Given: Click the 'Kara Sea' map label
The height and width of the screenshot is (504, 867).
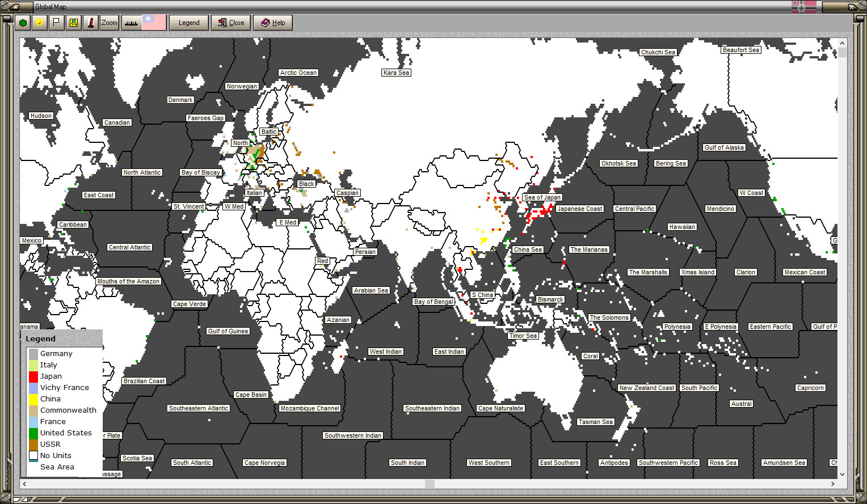Looking at the screenshot, I should click(396, 73).
